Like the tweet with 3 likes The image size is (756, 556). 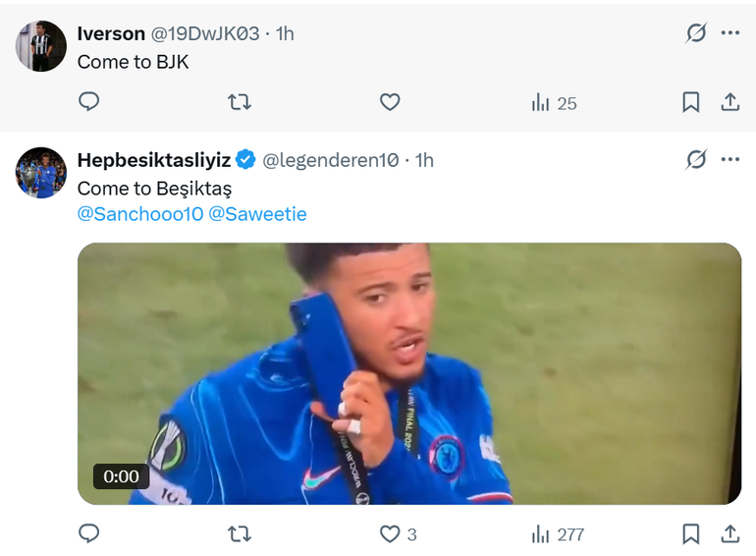[390, 533]
